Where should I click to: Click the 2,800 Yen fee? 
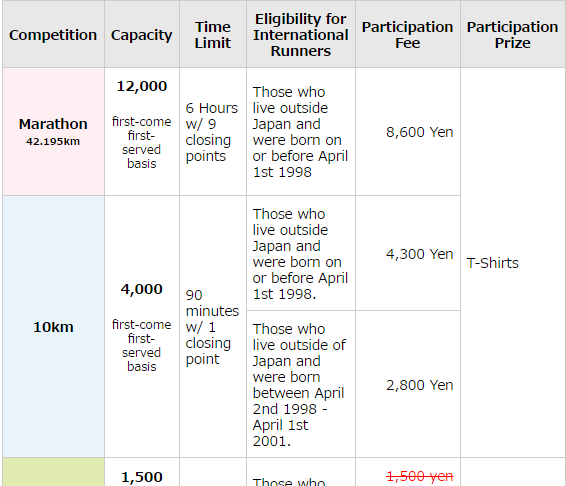click(419, 385)
